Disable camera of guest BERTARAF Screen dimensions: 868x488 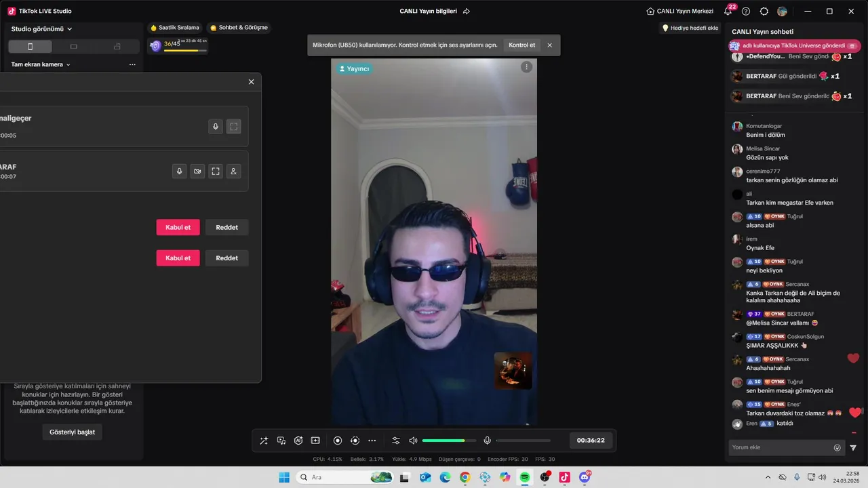[197, 171]
